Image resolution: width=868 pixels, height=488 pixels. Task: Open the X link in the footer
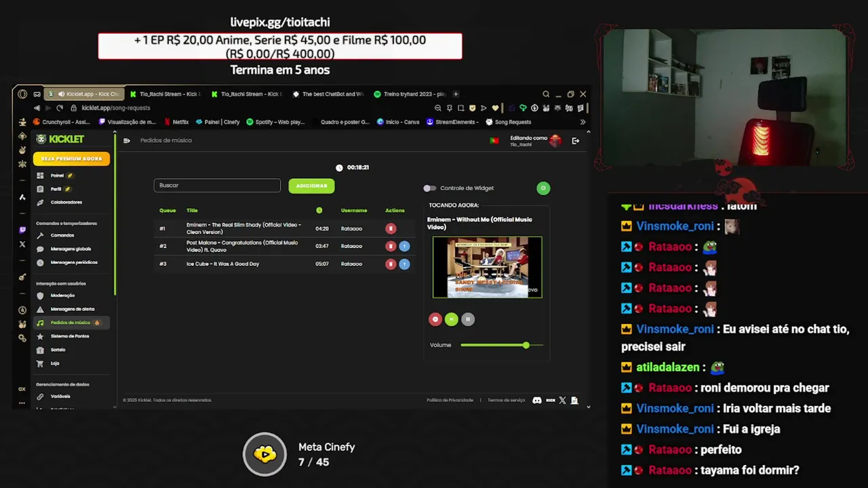pyautogui.click(x=562, y=401)
